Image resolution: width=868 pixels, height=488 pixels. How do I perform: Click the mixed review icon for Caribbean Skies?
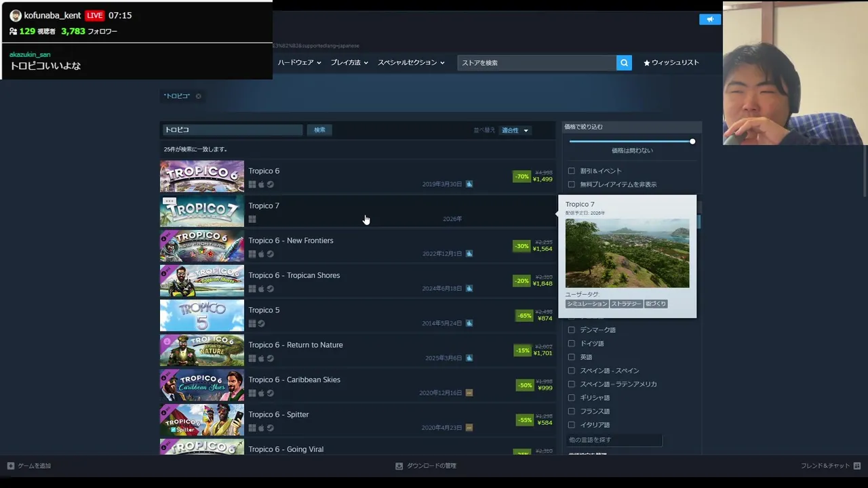tap(469, 392)
